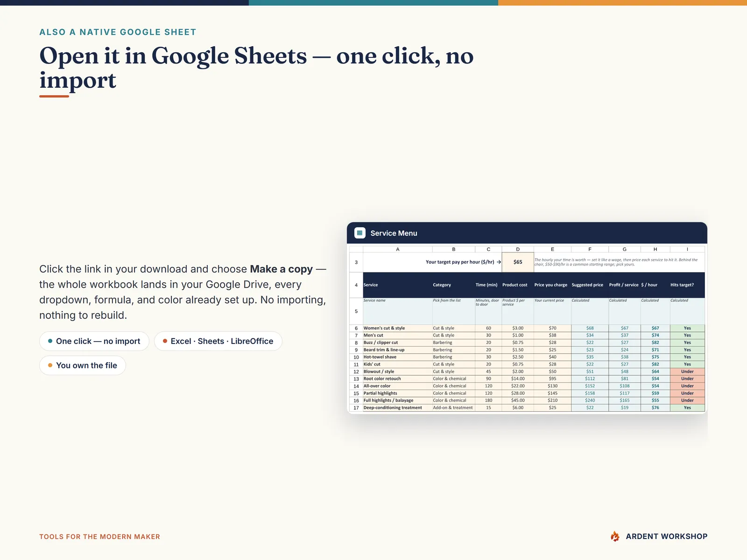Click the 'Deep-conditioning treatment' cell
This screenshot has width=747, height=560.
[398, 408]
